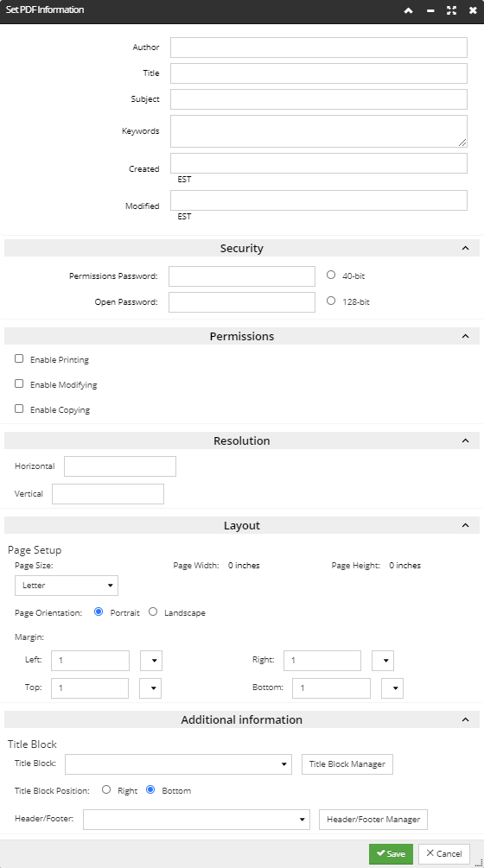This screenshot has height=868, width=484.
Task: Collapse the Additional information chevron
Action: (465, 719)
